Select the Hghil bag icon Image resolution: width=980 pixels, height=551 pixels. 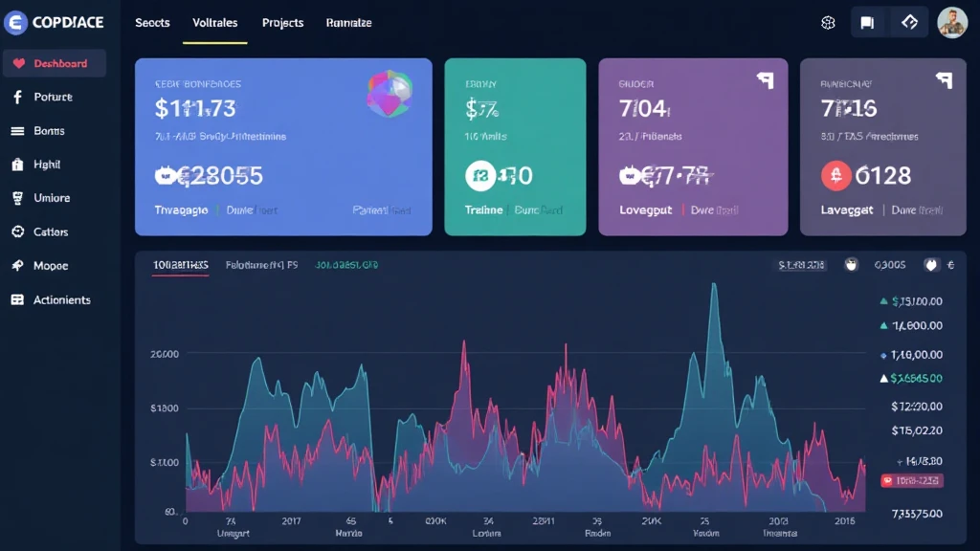17,165
